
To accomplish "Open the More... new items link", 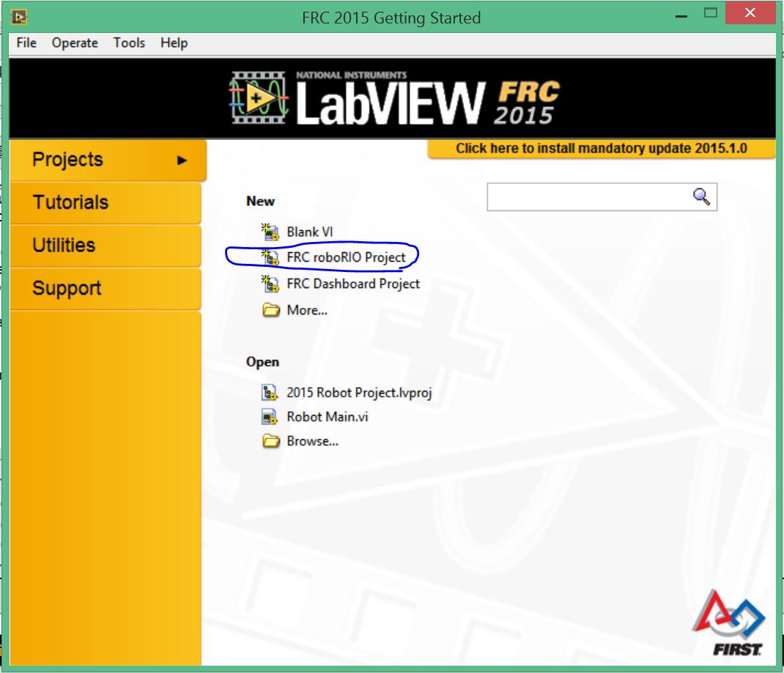I will [307, 310].
